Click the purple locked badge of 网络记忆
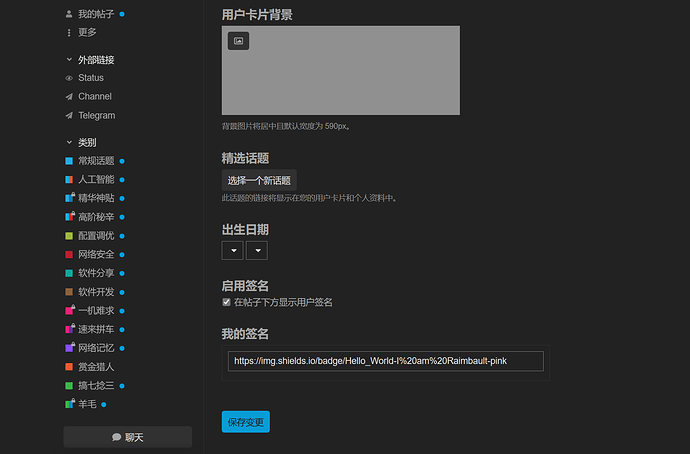 [70, 347]
